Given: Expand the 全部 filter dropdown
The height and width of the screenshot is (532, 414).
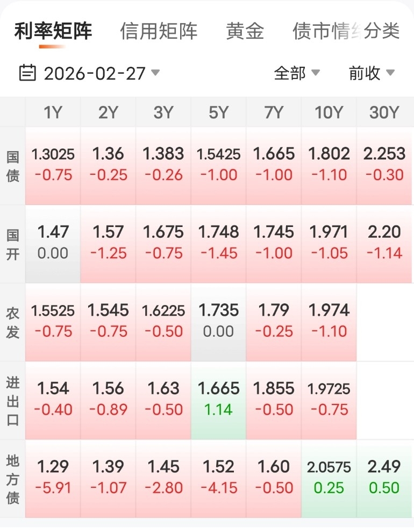Looking at the screenshot, I should coord(297,73).
